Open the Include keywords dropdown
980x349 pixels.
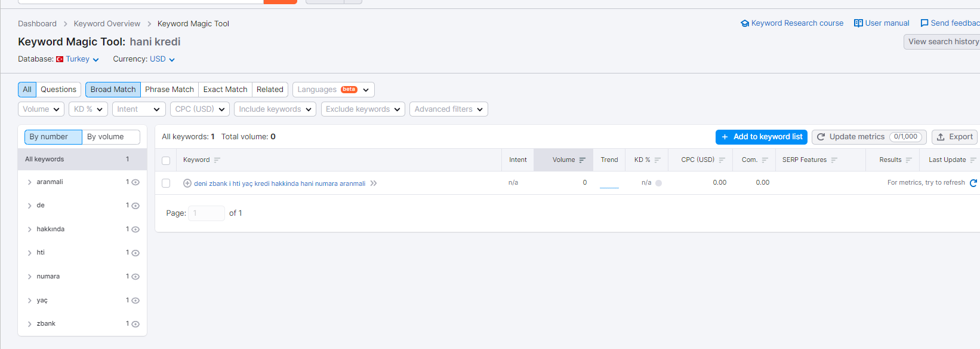[275, 109]
